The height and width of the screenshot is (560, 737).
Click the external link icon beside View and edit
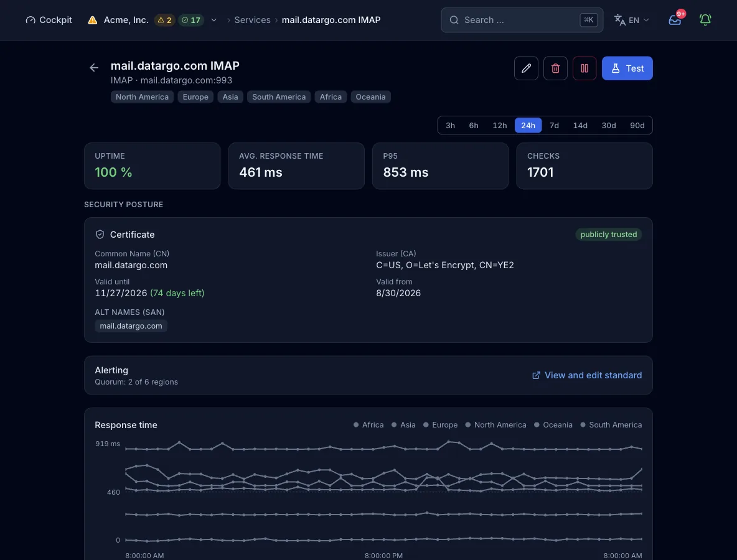[536, 375]
